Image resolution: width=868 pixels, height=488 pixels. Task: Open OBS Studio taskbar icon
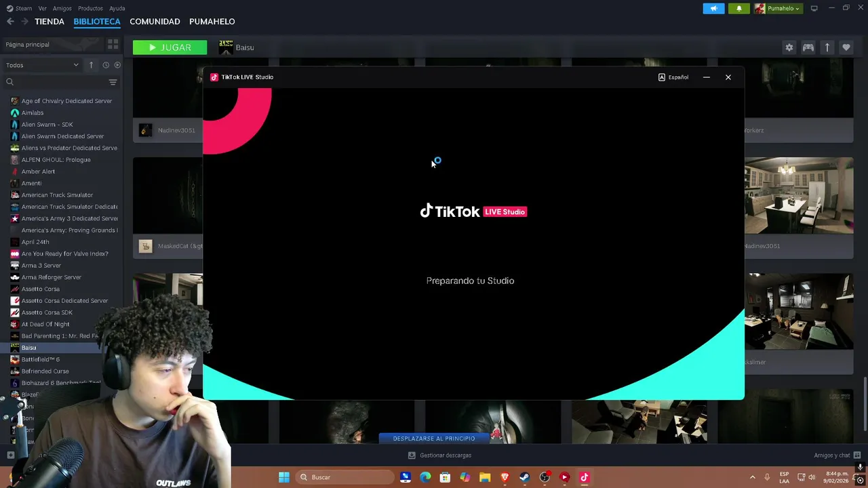click(545, 477)
